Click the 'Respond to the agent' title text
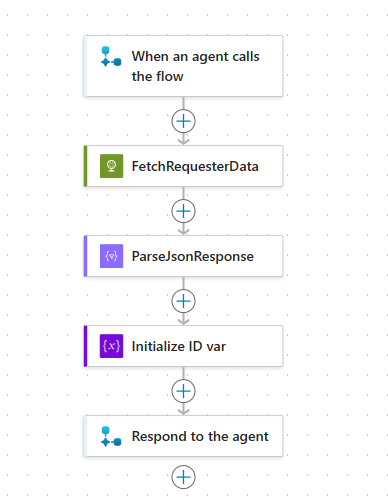 click(x=200, y=436)
